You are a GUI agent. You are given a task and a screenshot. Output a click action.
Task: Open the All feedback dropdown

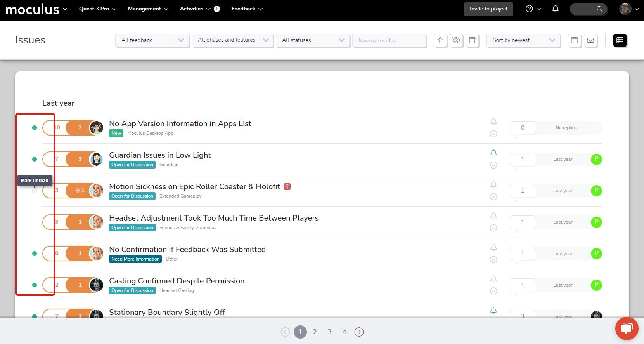152,40
